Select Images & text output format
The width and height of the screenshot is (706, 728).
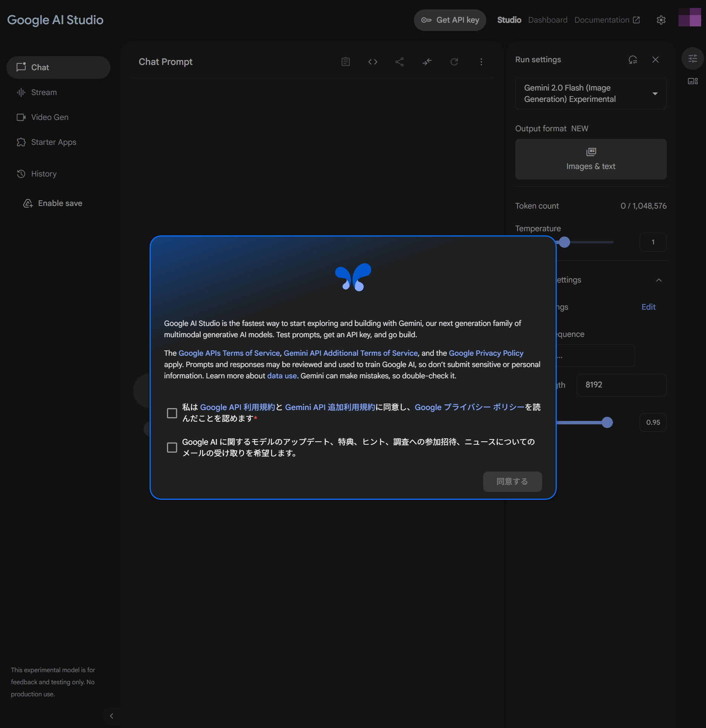(x=591, y=159)
